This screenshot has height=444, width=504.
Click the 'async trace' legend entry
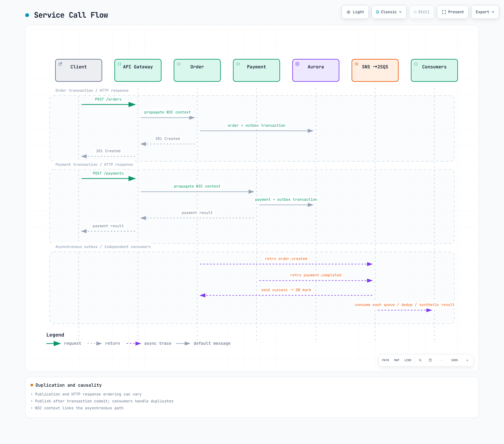point(149,343)
